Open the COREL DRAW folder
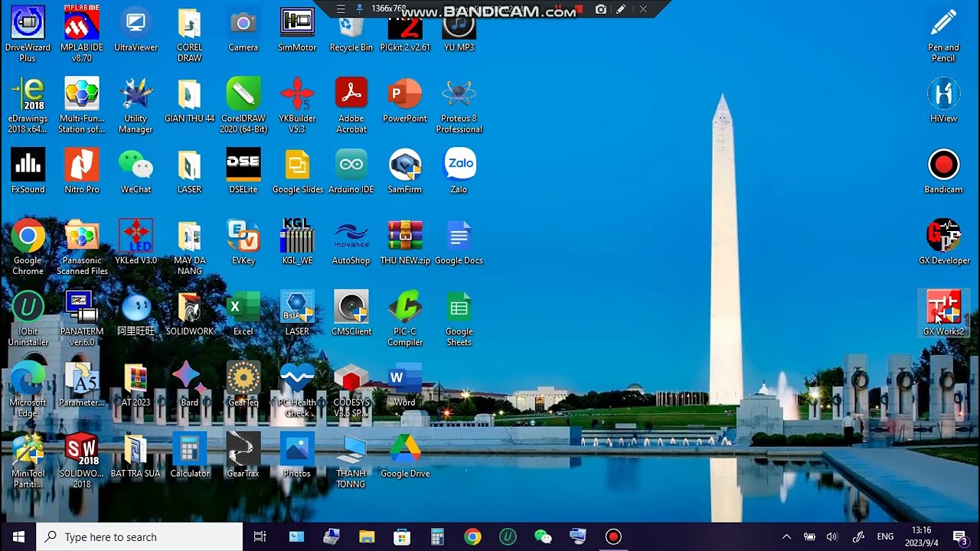This screenshot has width=980, height=551. 189,34
